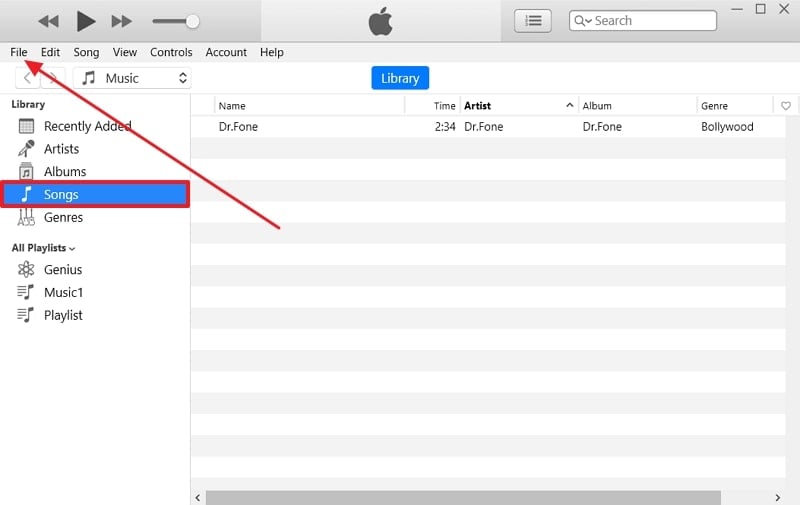Viewport: 800px width, 505px height.
Task: Click the Songs music note icon
Action: pos(26,194)
